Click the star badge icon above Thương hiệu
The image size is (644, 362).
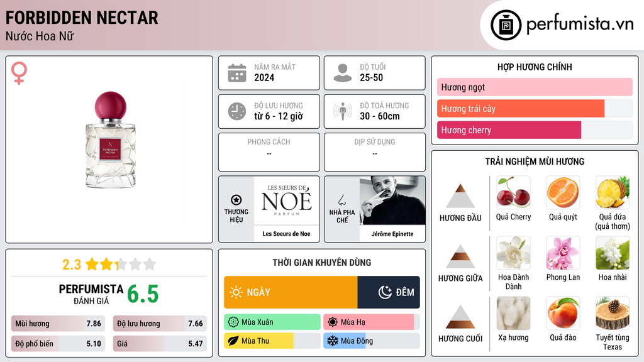(236, 200)
